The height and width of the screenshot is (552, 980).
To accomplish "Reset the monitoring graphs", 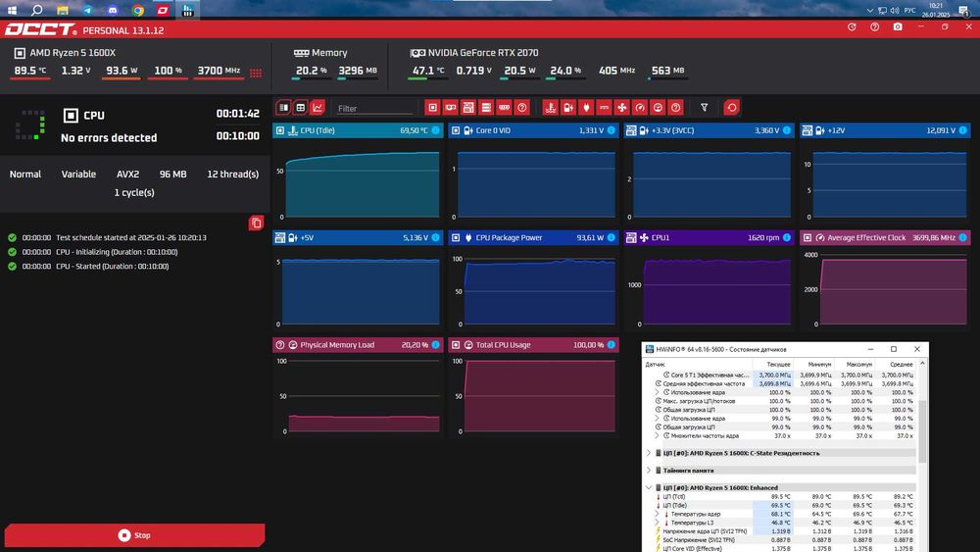I will coord(731,108).
